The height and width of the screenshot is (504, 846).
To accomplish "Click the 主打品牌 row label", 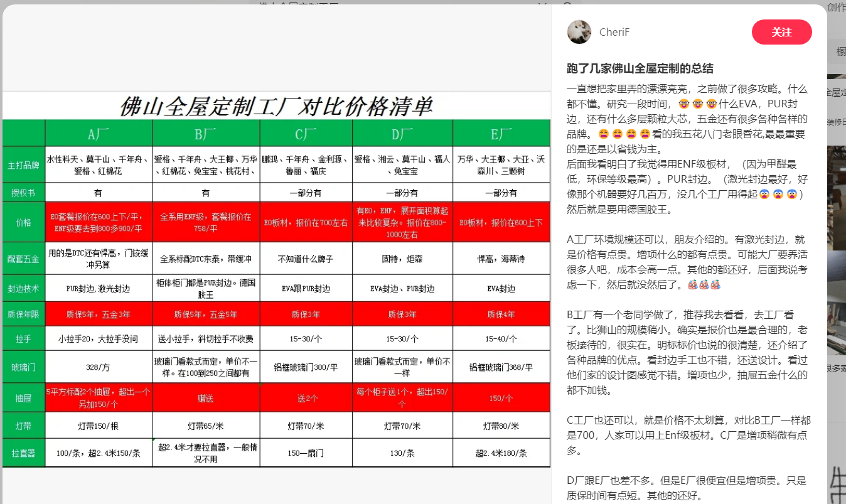I will pos(24,165).
